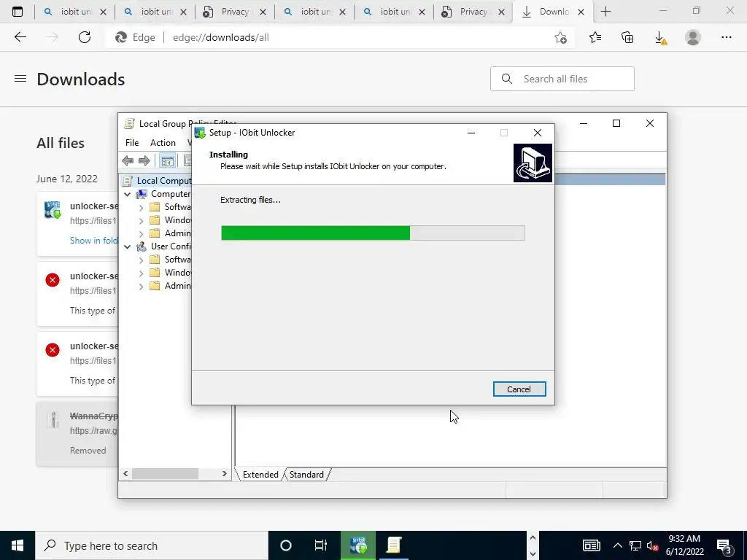This screenshot has height=560, width=747.
Task: Click the tree pane scroll right arrow
Action: pos(225,474)
